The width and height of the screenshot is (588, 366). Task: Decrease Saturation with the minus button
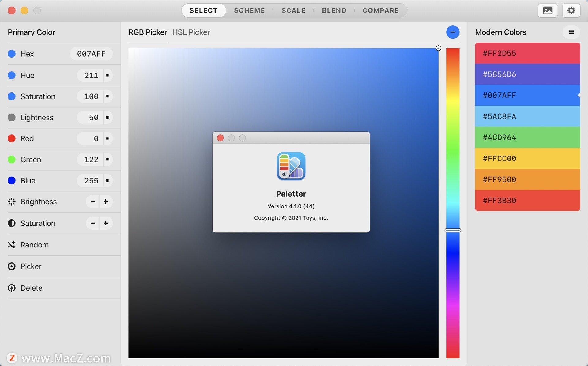[93, 223]
